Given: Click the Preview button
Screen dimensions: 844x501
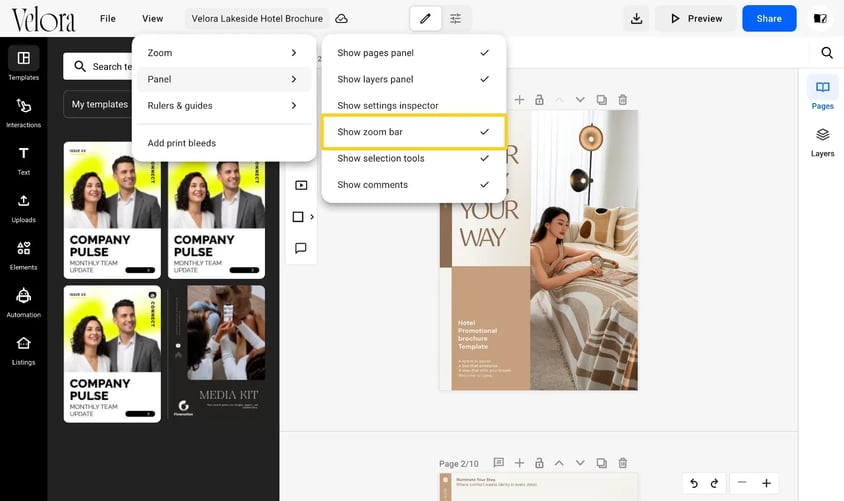Looking at the screenshot, I should (x=696, y=18).
